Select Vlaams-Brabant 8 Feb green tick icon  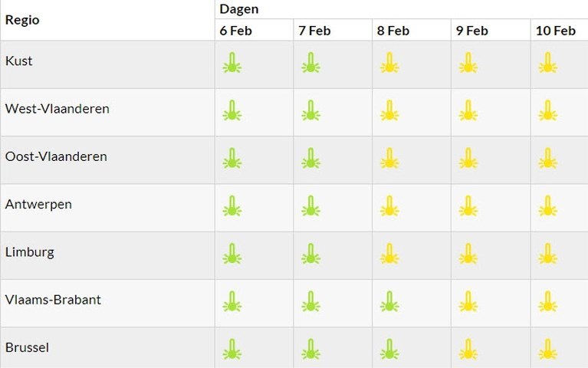click(x=389, y=301)
